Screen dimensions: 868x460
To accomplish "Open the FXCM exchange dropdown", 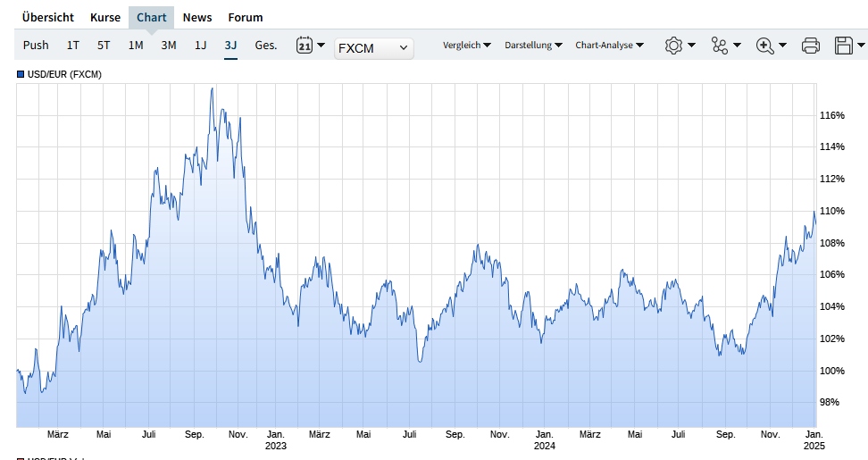I will (373, 48).
